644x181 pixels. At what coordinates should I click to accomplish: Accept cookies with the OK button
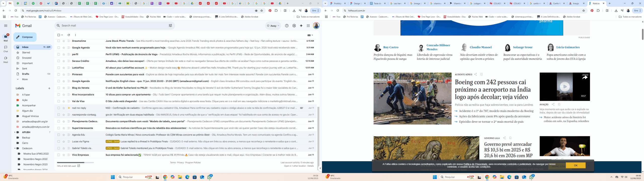[576, 165]
